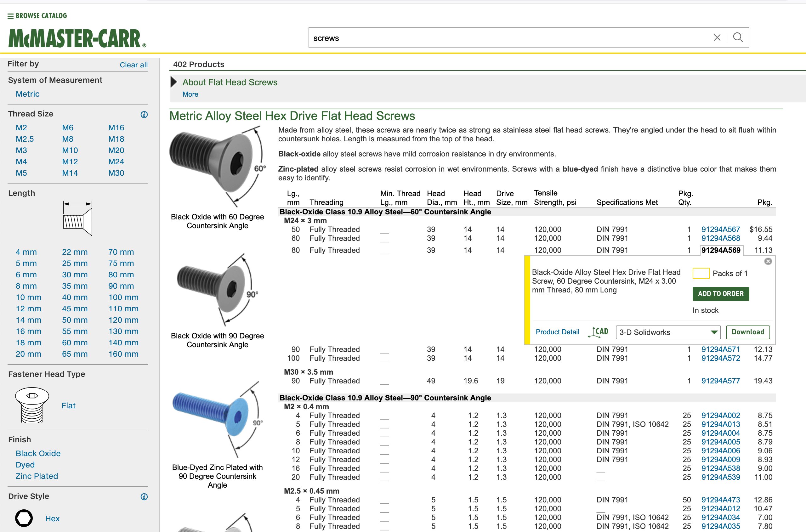Viewport: 806px width, 532px height.
Task: Open part number 91294A568
Action: [720, 238]
